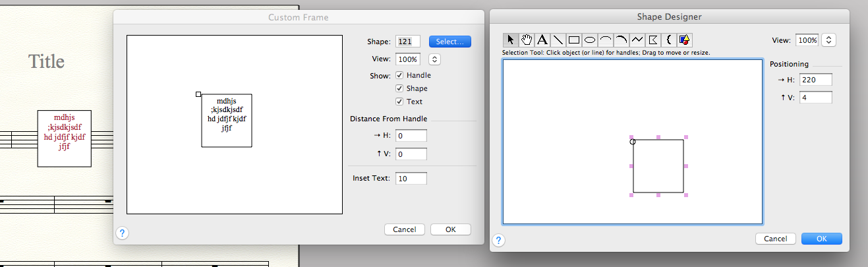This screenshot has width=868, height=267.
Task: Select the Rectangle tool
Action: point(574,40)
